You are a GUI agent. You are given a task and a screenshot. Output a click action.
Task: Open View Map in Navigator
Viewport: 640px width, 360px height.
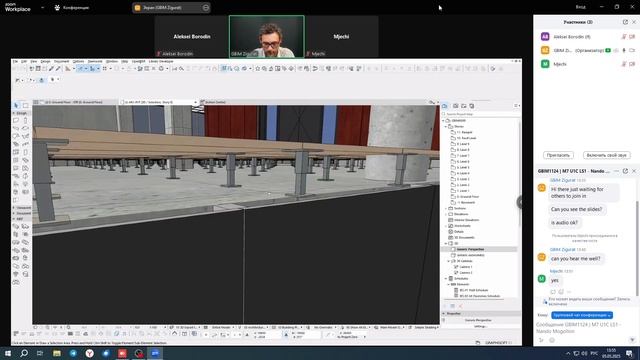456,106
